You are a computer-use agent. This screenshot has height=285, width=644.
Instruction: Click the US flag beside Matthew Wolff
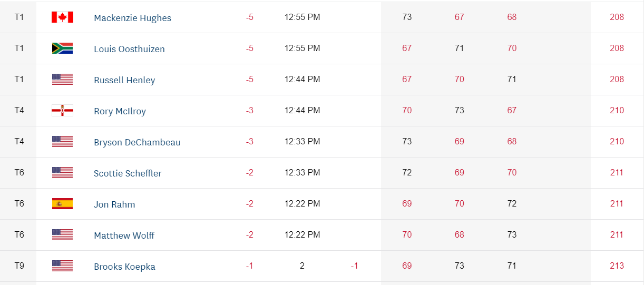coord(62,235)
